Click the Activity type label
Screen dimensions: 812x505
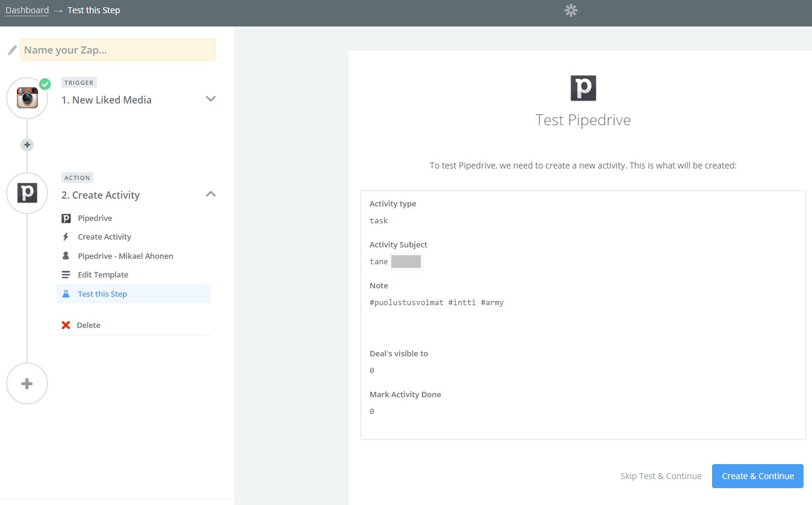click(x=392, y=203)
